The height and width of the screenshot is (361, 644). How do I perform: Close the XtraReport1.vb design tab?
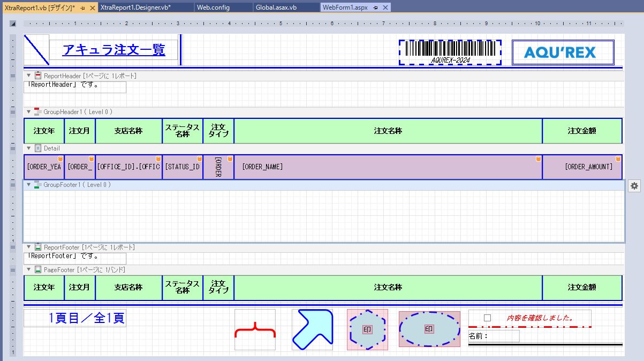click(x=92, y=7)
